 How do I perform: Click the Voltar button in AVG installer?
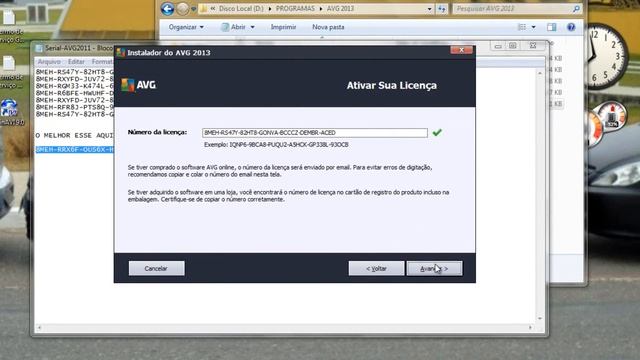[x=376, y=268]
